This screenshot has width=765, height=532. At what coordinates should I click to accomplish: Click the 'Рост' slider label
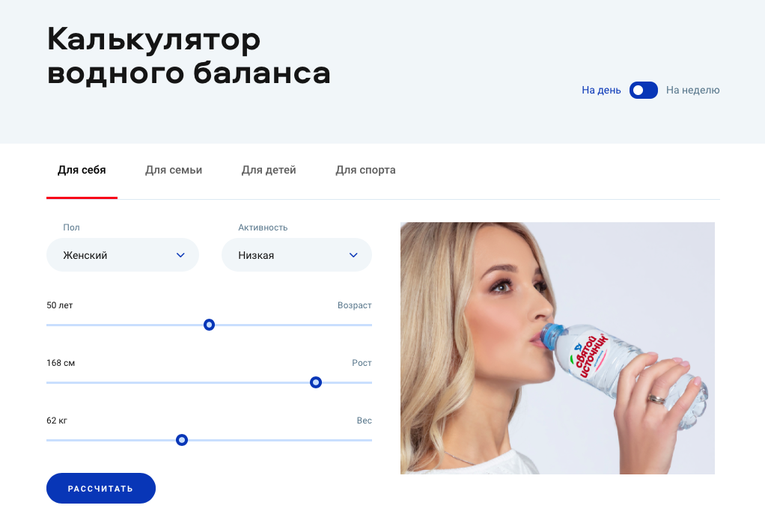pos(362,363)
